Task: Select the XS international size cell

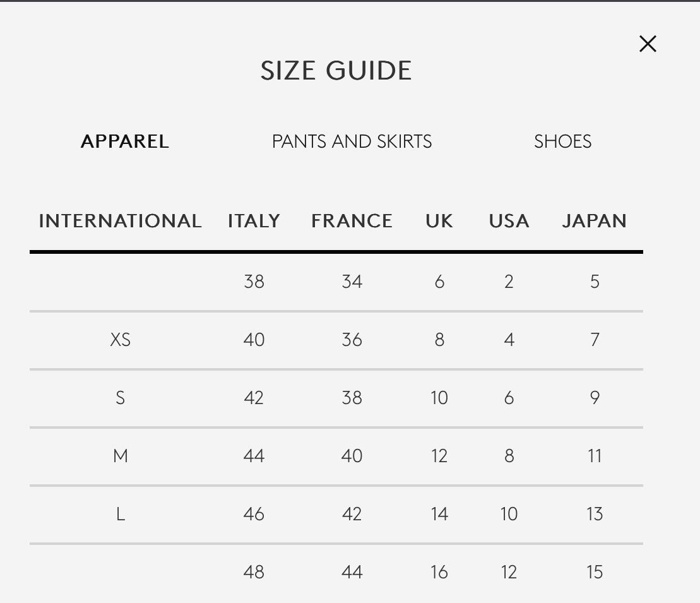Action: pos(120,340)
